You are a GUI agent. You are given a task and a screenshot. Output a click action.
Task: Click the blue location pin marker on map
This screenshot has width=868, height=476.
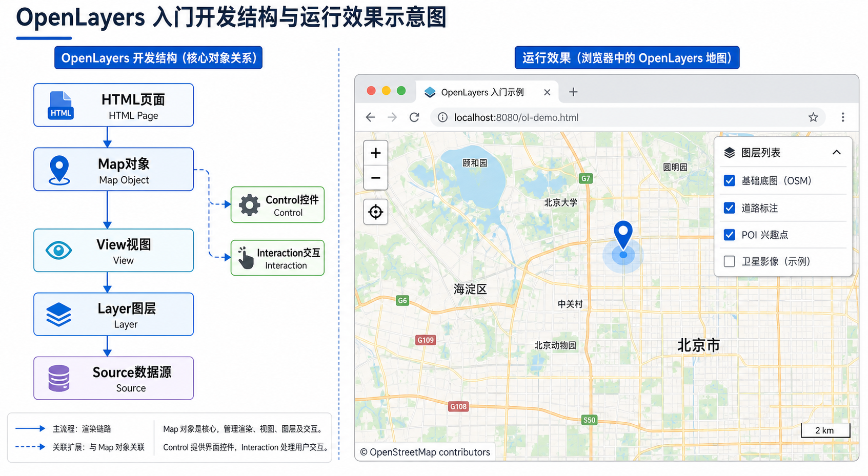(x=623, y=235)
